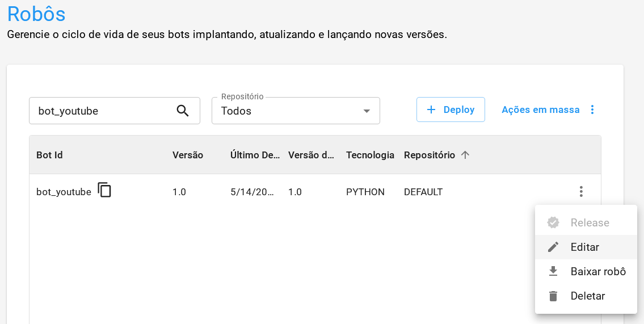Select the bot_youtube name in the table row
The height and width of the screenshot is (324, 644).
point(64,192)
